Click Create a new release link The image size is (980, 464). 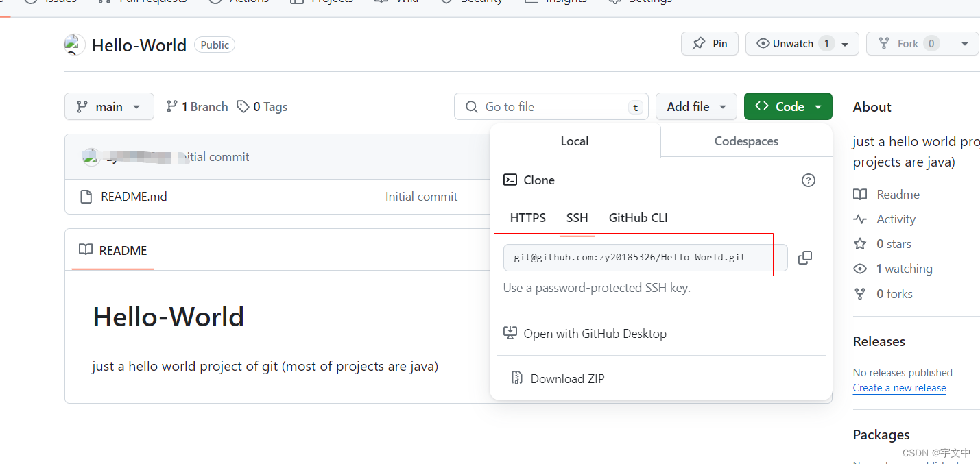click(899, 387)
